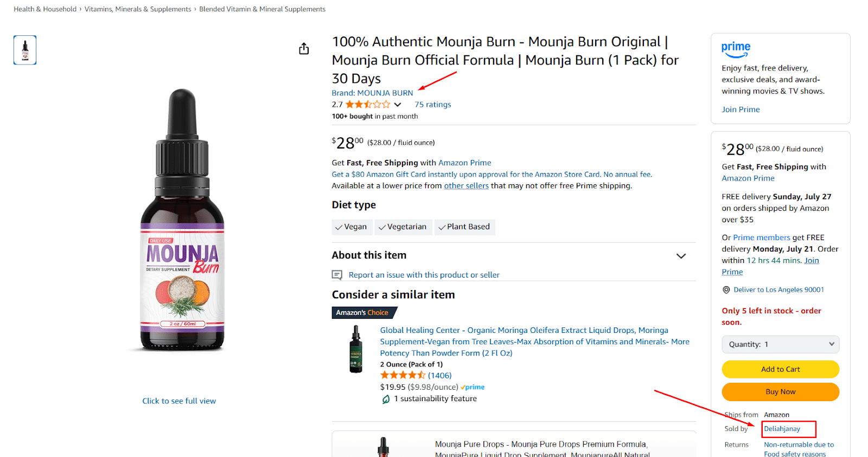Open Health & Household breadcrumb
The width and height of the screenshot is (868, 457).
pos(45,9)
